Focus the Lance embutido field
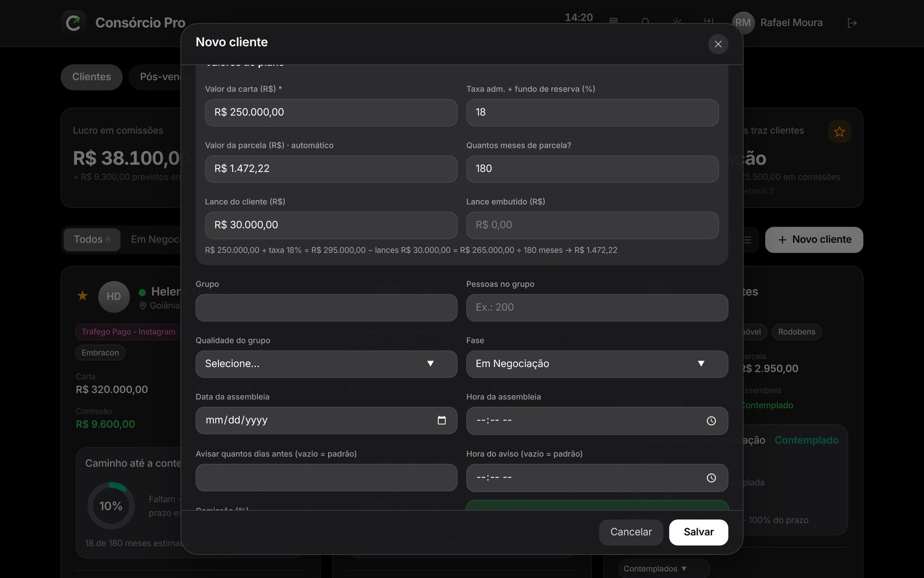The height and width of the screenshot is (578, 924). point(593,225)
